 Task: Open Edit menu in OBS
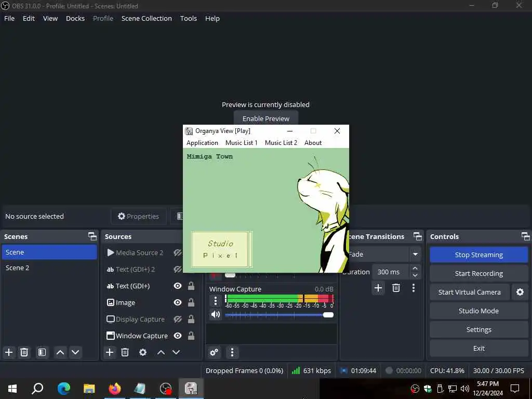[29, 18]
